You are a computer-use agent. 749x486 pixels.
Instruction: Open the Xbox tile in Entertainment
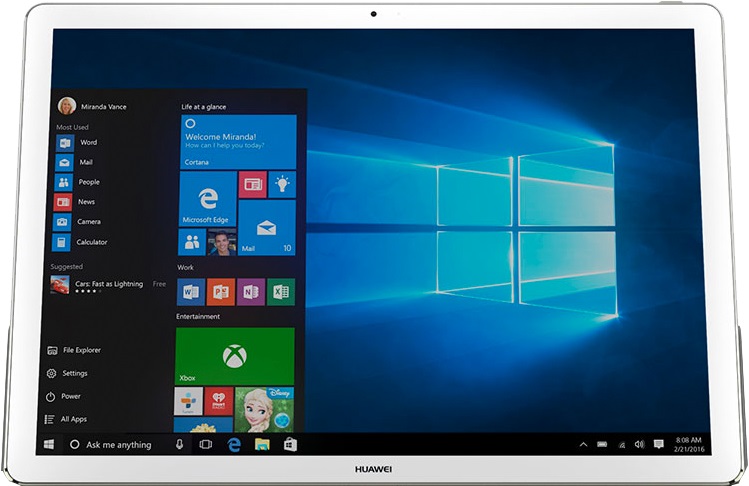[235, 355]
